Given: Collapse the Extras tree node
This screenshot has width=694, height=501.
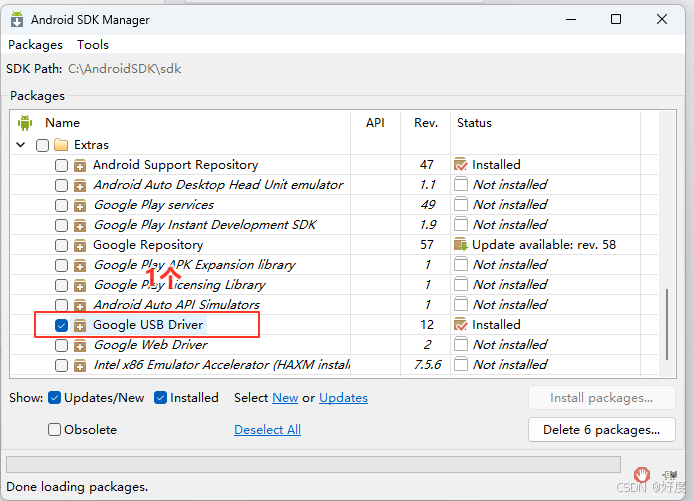Looking at the screenshot, I should pos(20,145).
